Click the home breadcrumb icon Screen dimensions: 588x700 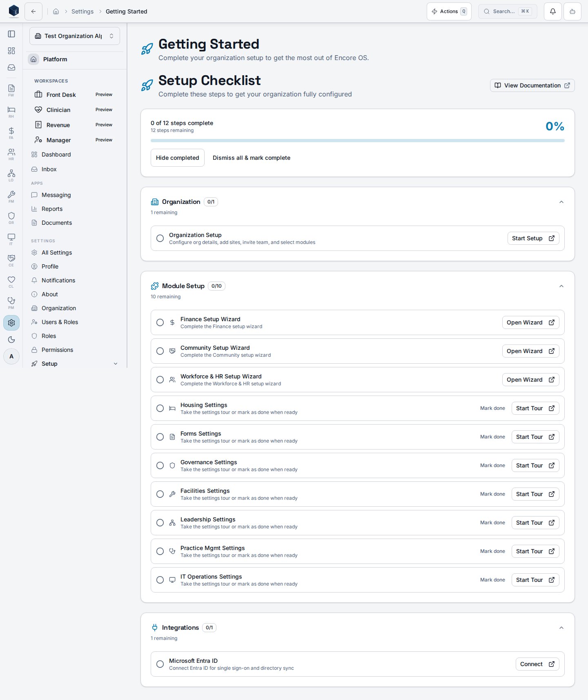pos(56,11)
